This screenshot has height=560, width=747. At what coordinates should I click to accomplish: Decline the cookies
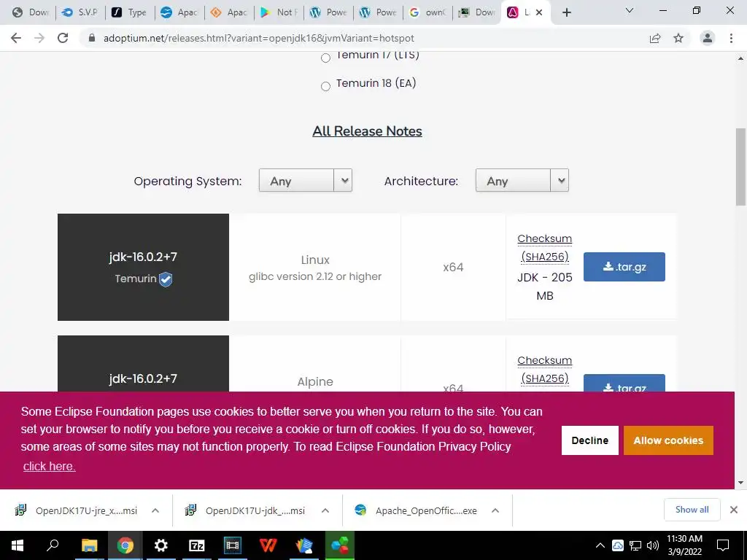pos(589,440)
